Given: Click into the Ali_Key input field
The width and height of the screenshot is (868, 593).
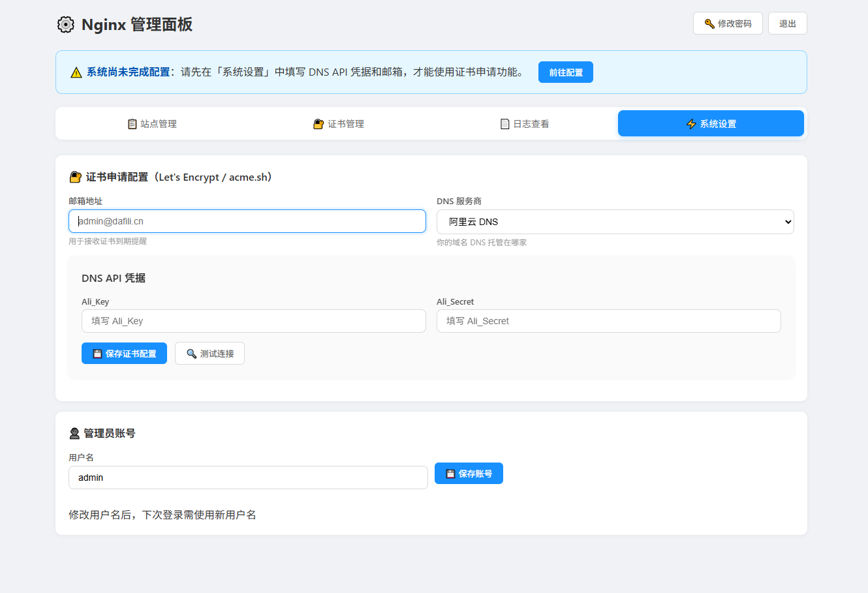Looking at the screenshot, I should pyautogui.click(x=254, y=321).
